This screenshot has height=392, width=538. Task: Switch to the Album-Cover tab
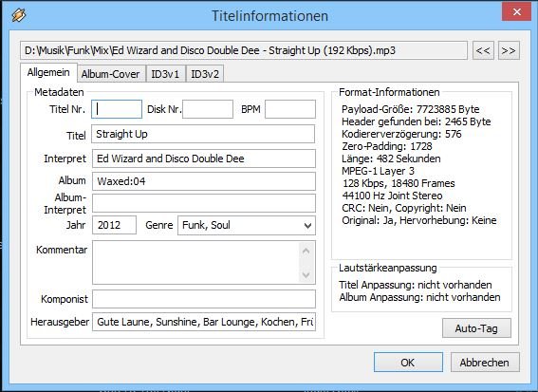[x=111, y=74]
